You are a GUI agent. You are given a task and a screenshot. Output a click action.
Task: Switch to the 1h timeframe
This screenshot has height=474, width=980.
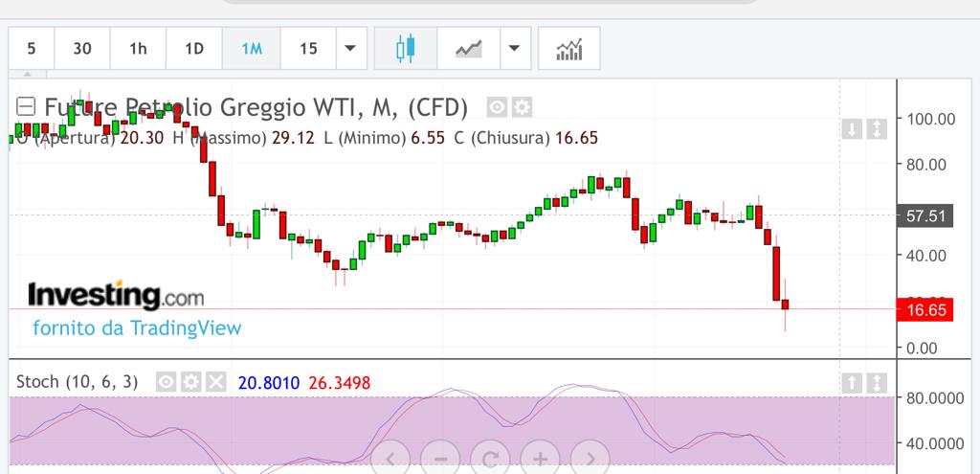138,48
